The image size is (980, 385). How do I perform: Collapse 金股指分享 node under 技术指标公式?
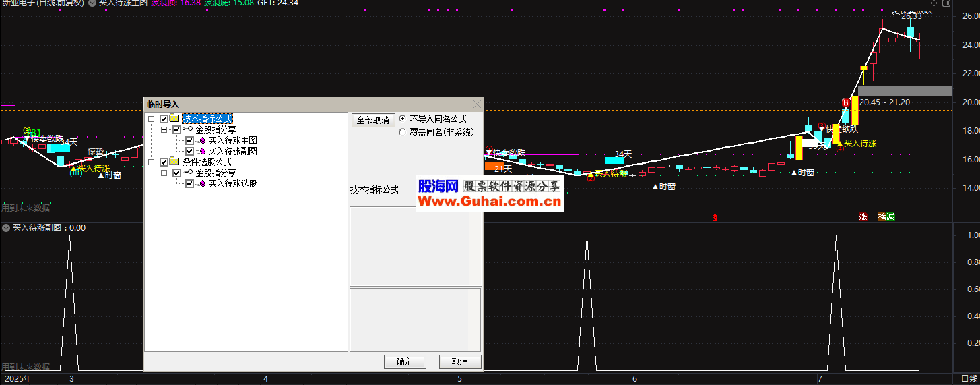(164, 129)
